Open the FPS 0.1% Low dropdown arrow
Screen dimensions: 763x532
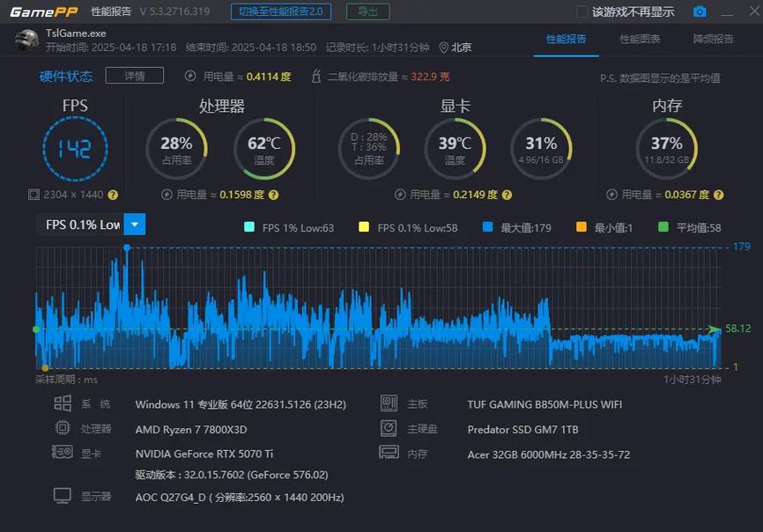[x=135, y=225]
